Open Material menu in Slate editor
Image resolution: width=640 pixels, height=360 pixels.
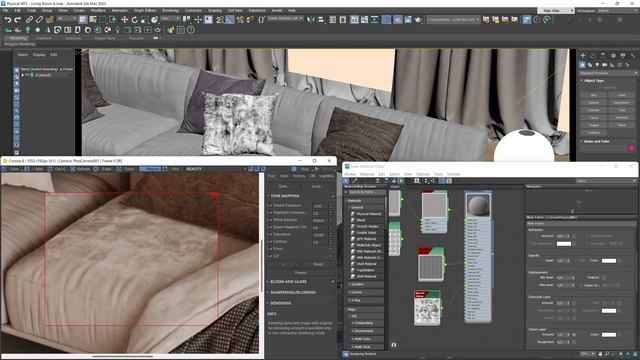click(367, 174)
